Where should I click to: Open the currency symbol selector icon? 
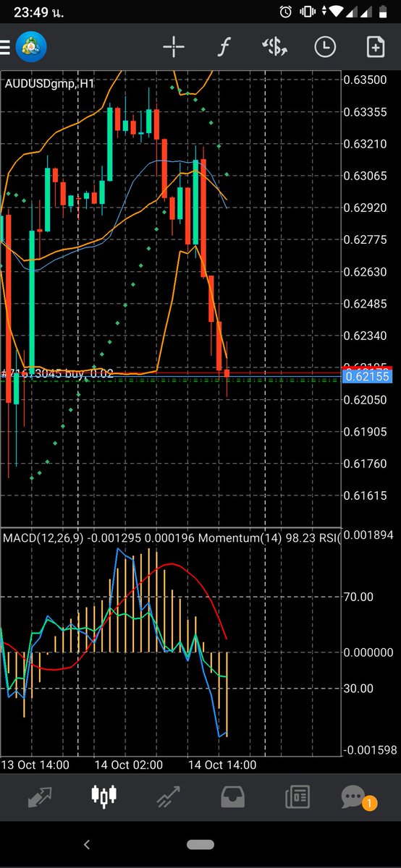(x=274, y=48)
